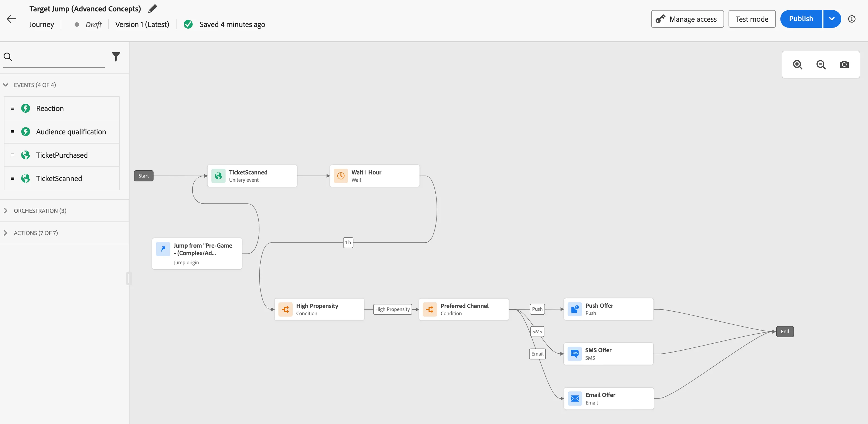The image size is (868, 424).
Task: Click the Preferred Channel condition icon
Action: pyautogui.click(x=430, y=309)
